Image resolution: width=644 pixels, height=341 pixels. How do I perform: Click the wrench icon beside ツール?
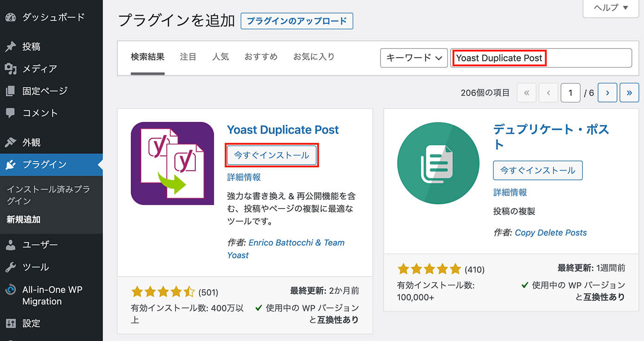11,267
